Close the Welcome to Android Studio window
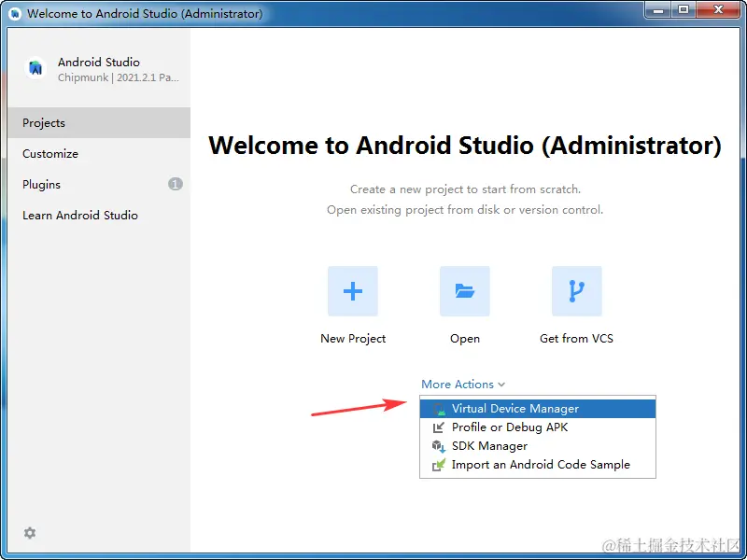 coord(718,10)
